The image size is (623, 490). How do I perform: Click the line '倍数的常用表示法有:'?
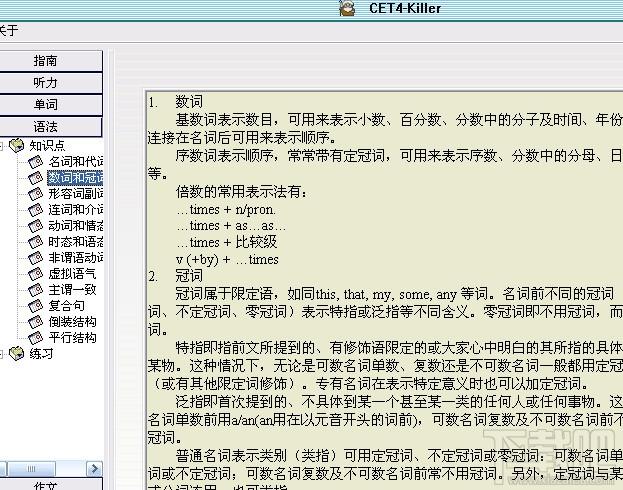[x=242, y=192]
